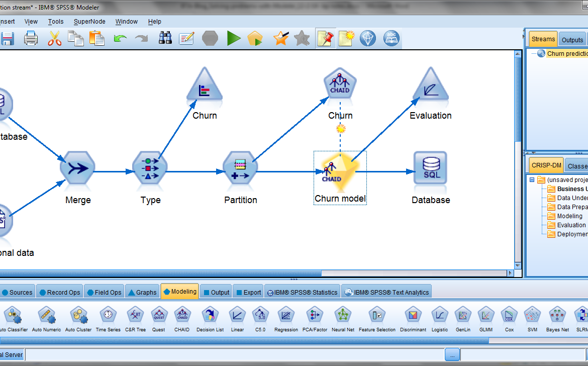The height and width of the screenshot is (366, 588).
Task: Pick Quest modeling node
Action: [159, 320]
